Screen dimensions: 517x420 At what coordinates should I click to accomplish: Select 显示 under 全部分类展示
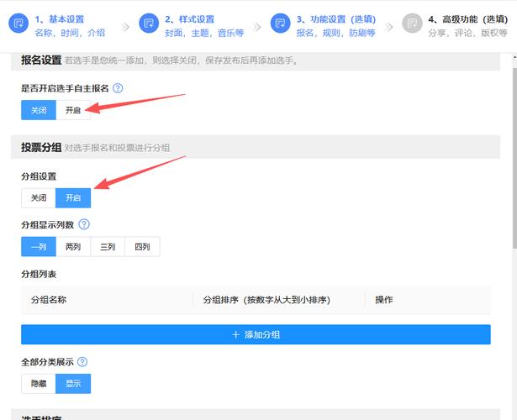[x=73, y=383]
